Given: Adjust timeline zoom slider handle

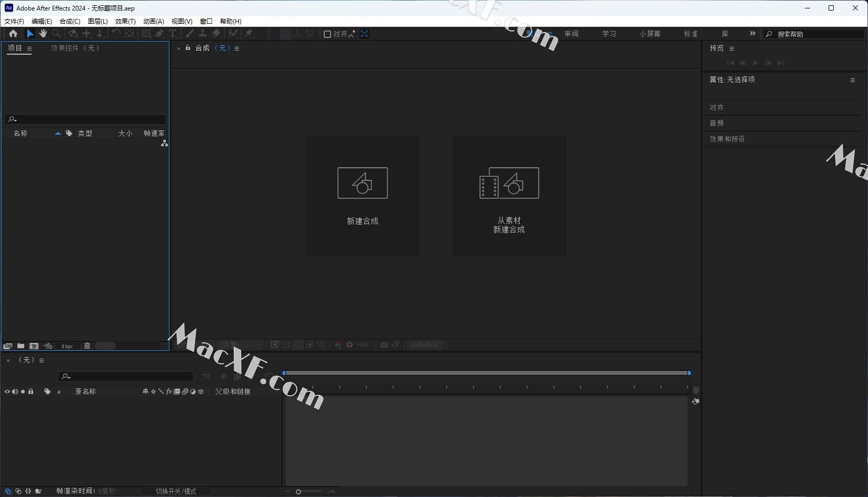Looking at the screenshot, I should 298,492.
